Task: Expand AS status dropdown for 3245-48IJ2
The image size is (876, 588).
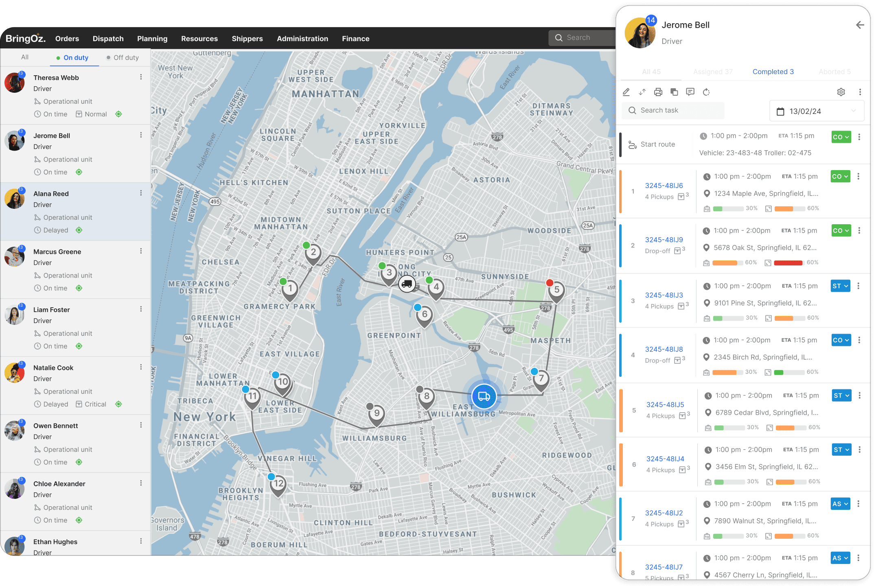Action: [x=840, y=503]
